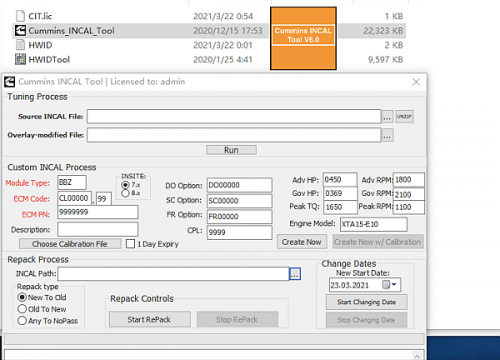Click the Gov HP field 0369

coord(340,193)
